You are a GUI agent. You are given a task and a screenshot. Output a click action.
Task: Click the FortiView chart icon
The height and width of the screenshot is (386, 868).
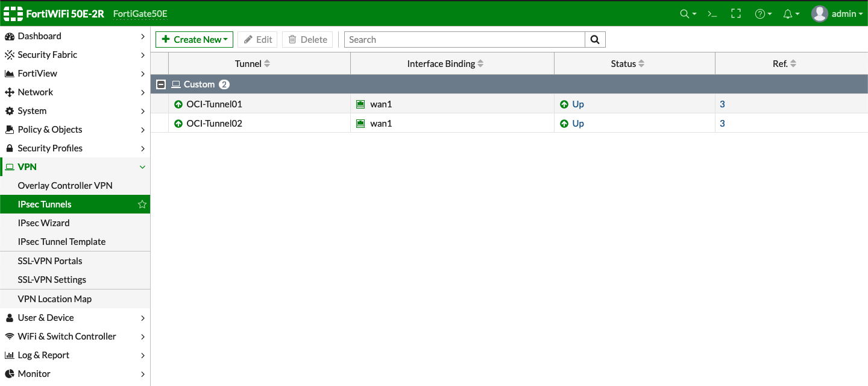(x=9, y=74)
